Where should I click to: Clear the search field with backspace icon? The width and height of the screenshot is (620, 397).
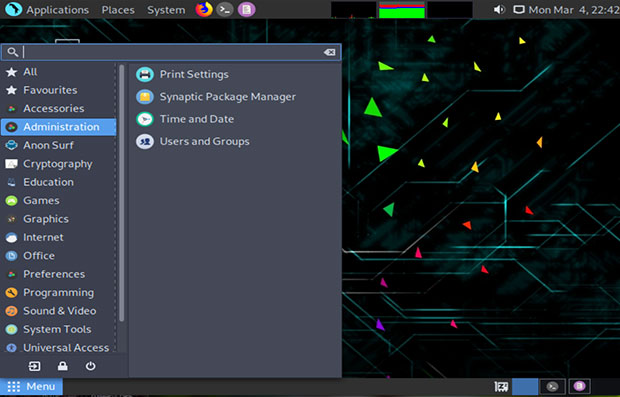tap(329, 52)
